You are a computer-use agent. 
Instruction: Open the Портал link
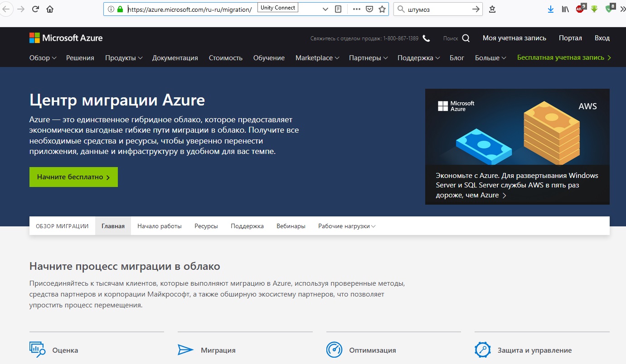[x=570, y=38]
